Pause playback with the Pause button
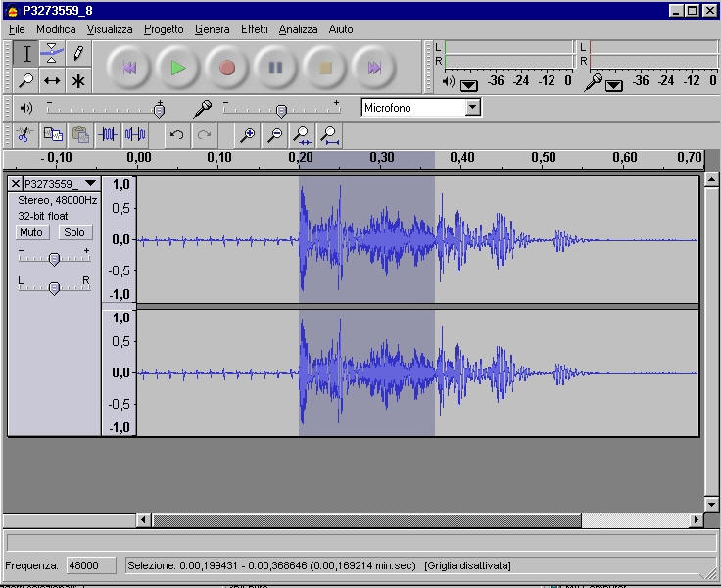Viewport: 721px width, 588px height. pyautogui.click(x=276, y=68)
